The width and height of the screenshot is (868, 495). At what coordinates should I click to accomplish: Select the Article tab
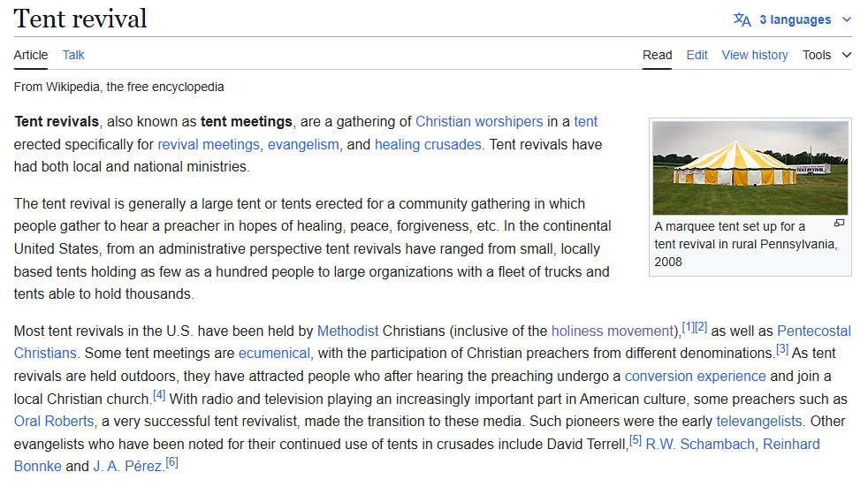[x=30, y=55]
